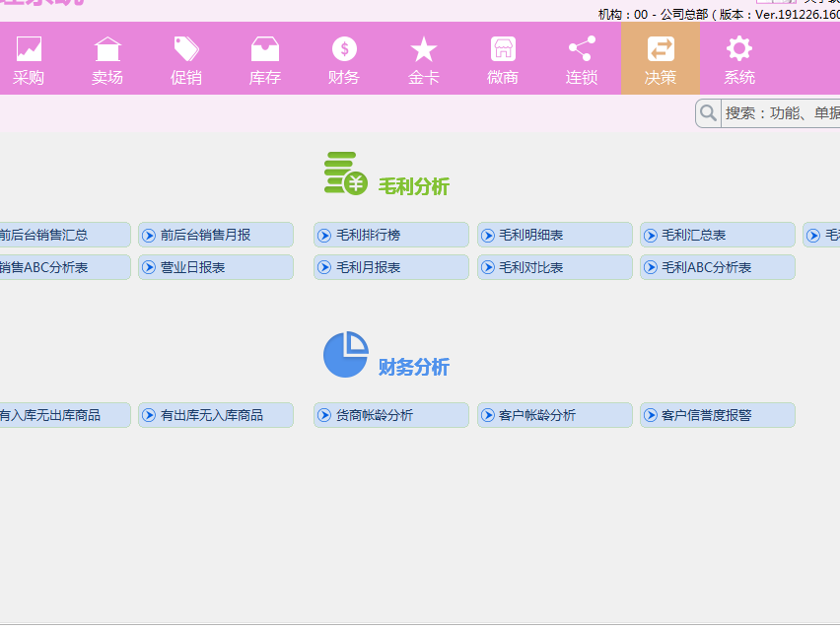Select the 金卡 (Gold Card) star icon

coord(423,47)
